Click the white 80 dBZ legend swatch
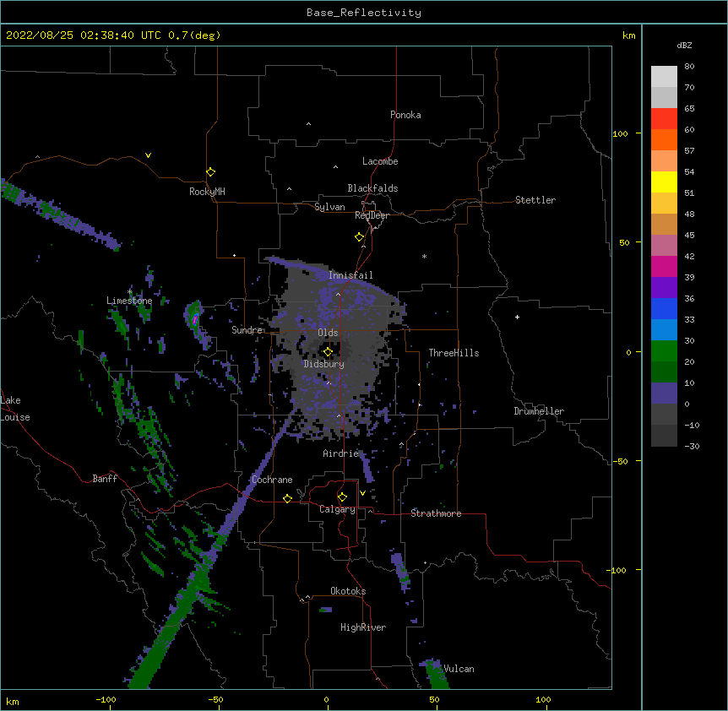The width and height of the screenshot is (728, 711). [x=664, y=76]
